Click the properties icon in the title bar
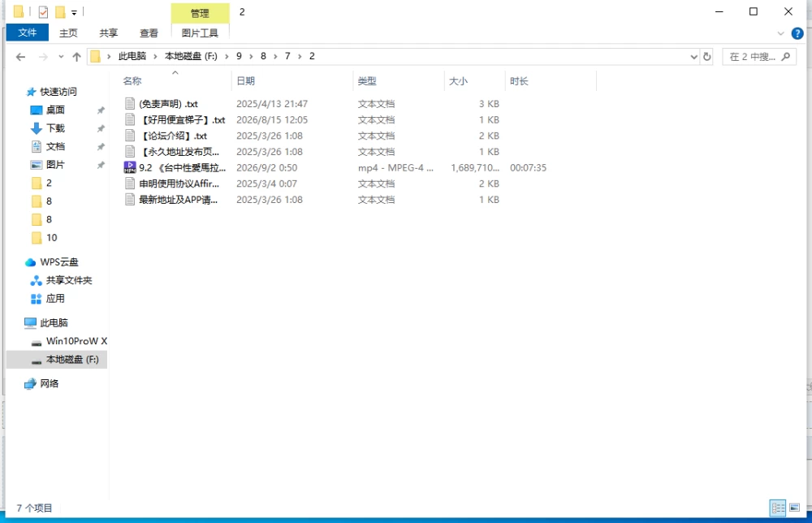Image resolution: width=812 pixels, height=523 pixels. pyautogui.click(x=44, y=12)
